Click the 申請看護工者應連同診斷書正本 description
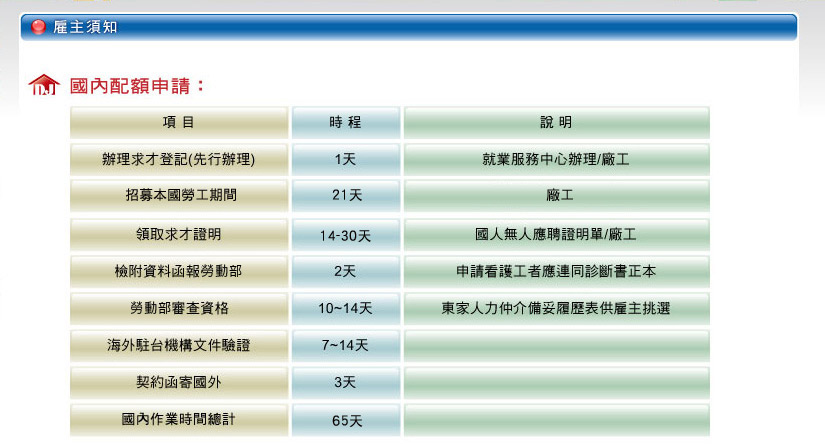Viewport: 825px width, 444px height. 556,272
